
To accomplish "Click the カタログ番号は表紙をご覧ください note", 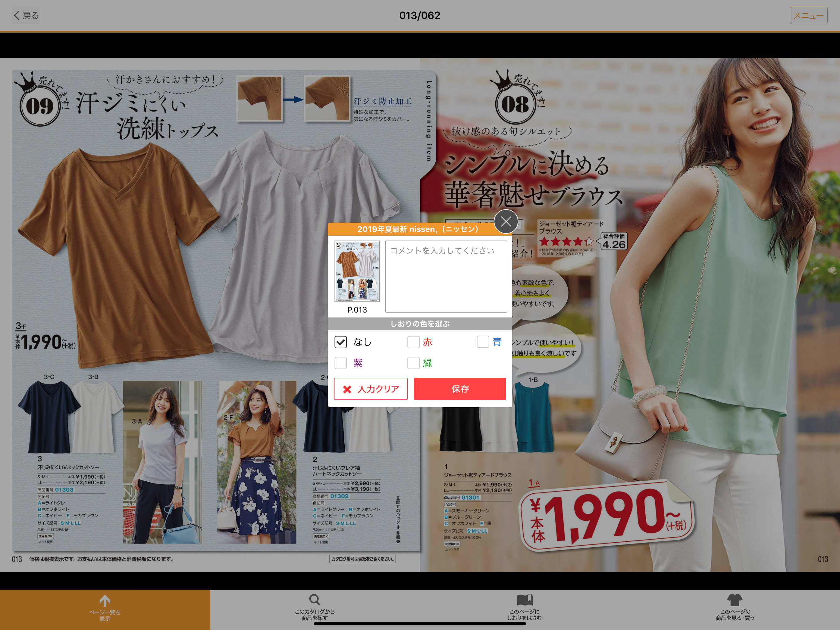I will click(363, 559).
